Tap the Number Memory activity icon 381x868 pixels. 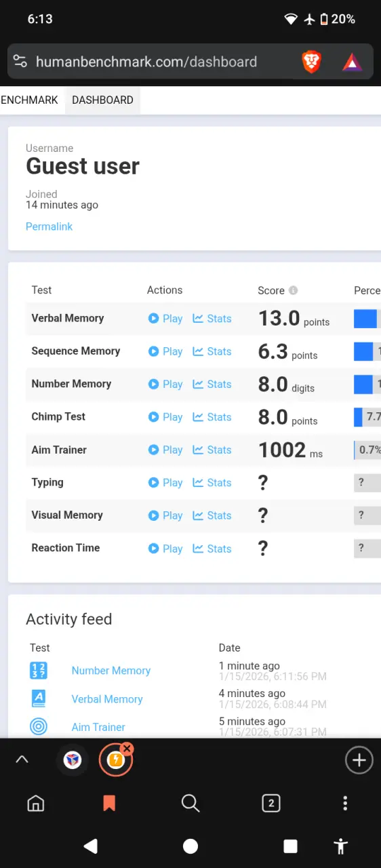(x=39, y=671)
